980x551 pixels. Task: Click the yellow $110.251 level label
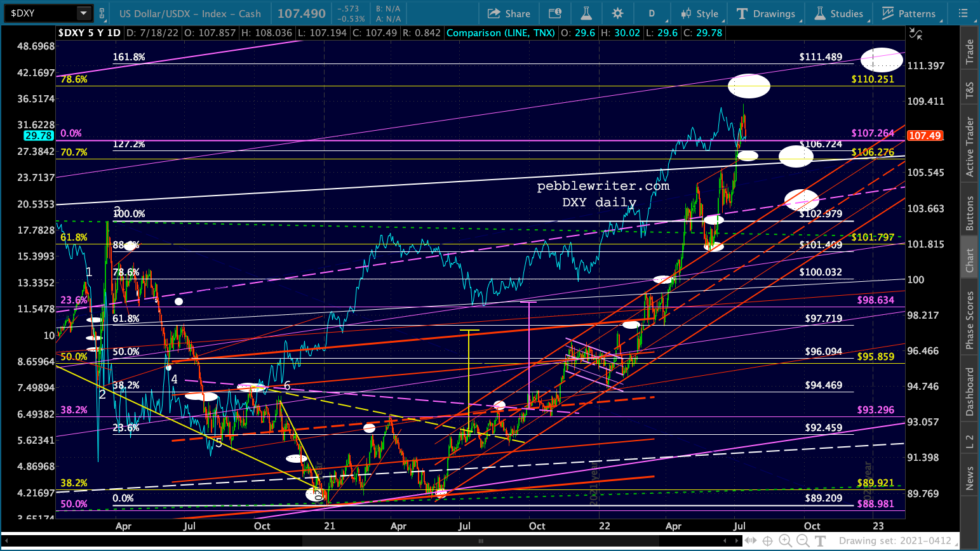click(873, 79)
